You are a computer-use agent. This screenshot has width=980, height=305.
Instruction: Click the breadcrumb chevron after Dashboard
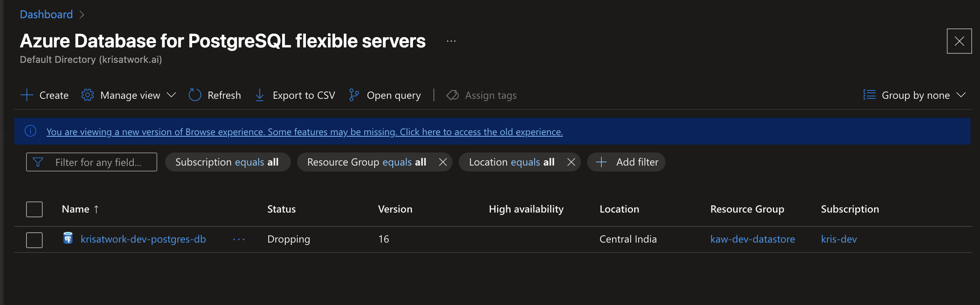82,15
